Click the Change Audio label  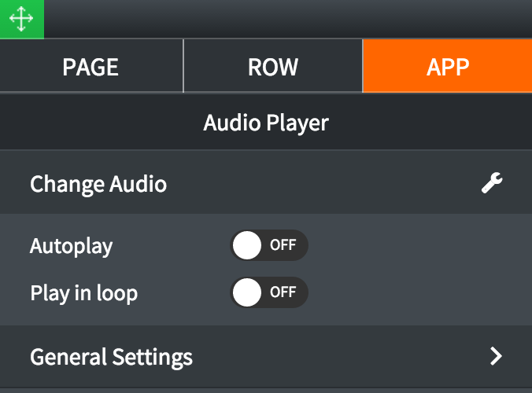point(98,185)
